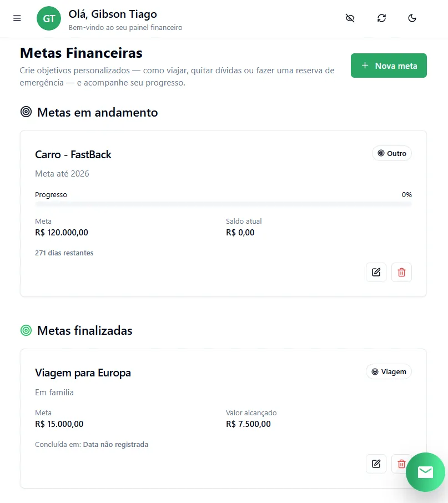Open the floating green mail button
448x503 pixels.
[425, 472]
